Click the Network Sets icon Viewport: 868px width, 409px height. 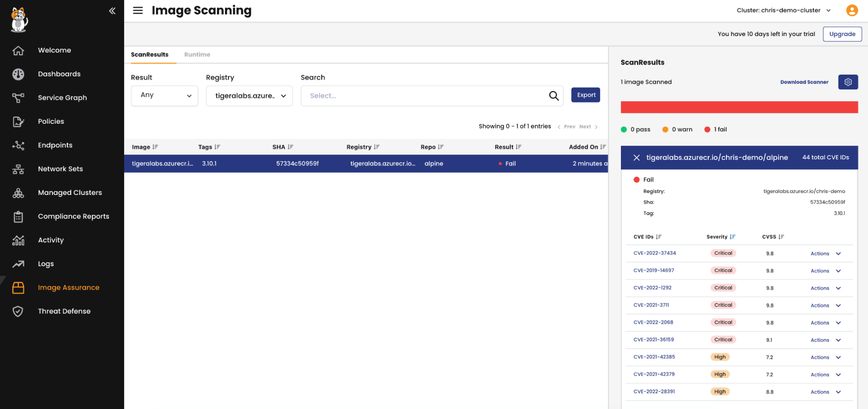pyautogui.click(x=18, y=169)
